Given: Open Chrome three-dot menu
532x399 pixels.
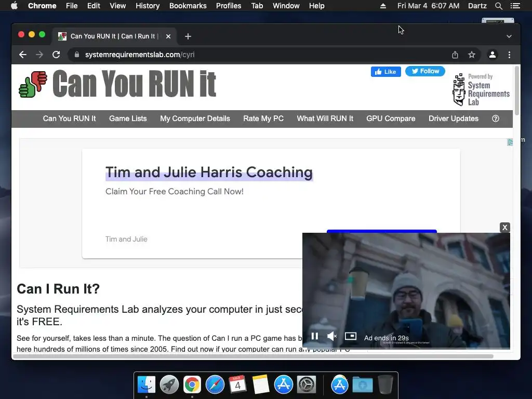Looking at the screenshot, I should point(509,55).
